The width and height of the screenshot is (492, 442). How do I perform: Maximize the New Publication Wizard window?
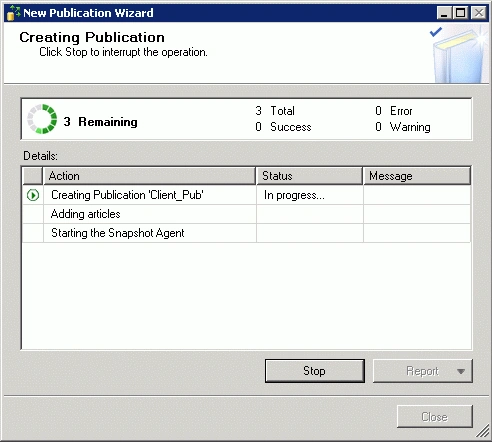pos(461,13)
